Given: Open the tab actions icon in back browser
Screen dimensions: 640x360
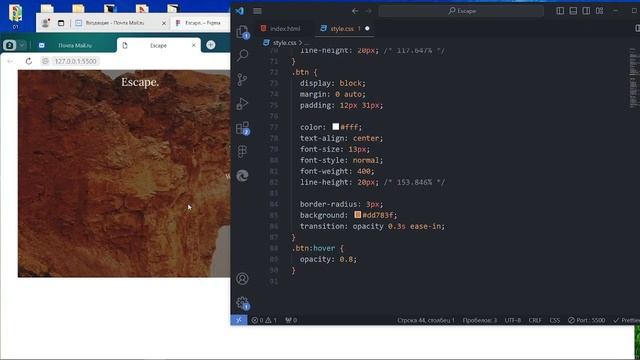Looking at the screenshot, I should (x=61, y=23).
